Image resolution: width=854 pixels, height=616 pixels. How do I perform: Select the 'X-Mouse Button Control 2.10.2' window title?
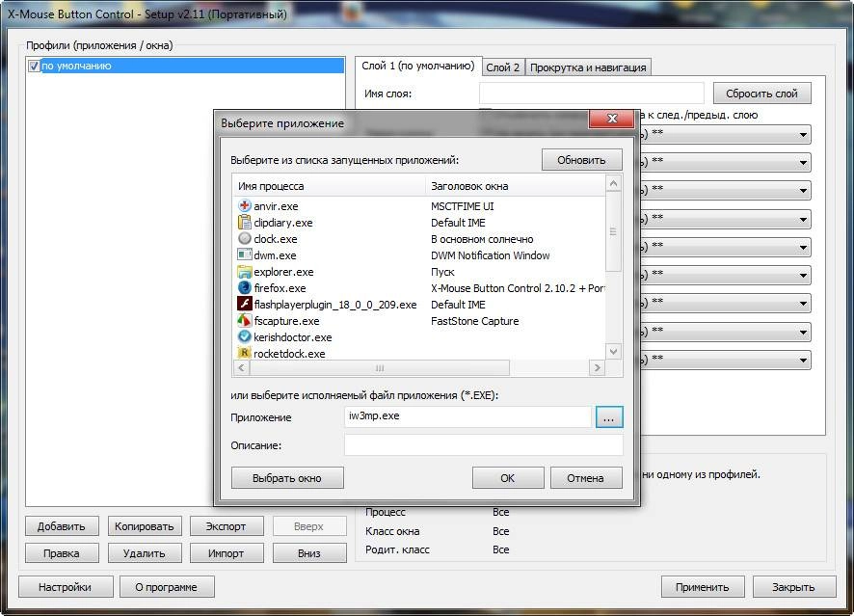pyautogui.click(x=518, y=288)
